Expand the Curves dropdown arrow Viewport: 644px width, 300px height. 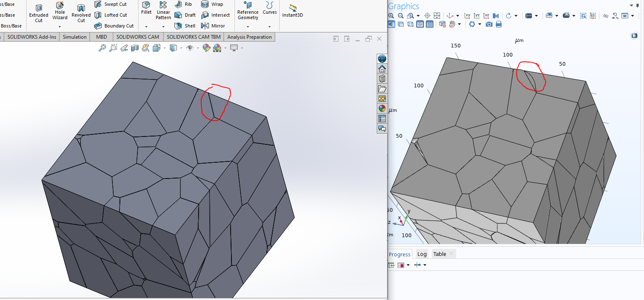(x=270, y=27)
